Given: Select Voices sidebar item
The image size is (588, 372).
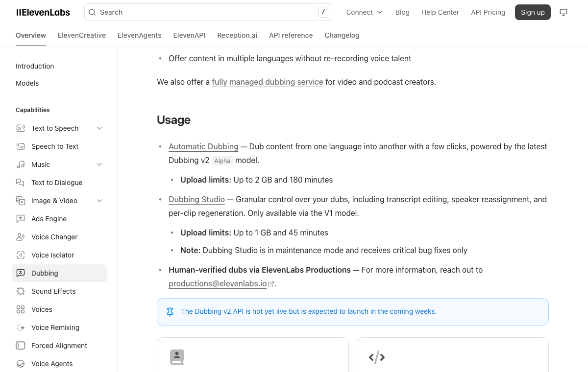Looking at the screenshot, I should [x=59, y=309].
